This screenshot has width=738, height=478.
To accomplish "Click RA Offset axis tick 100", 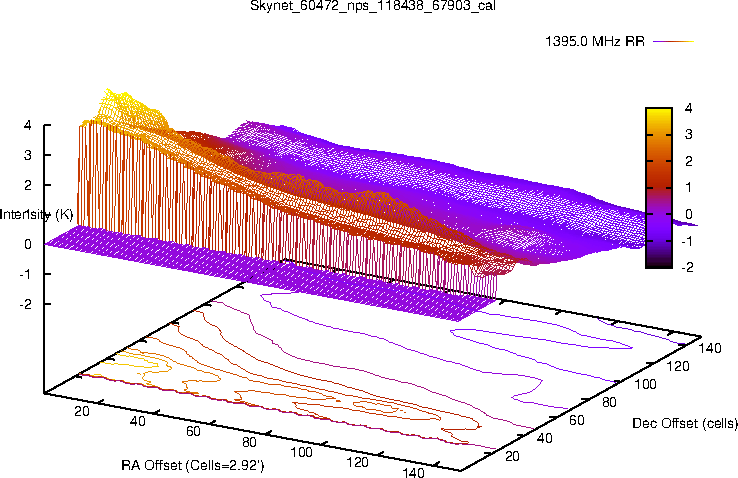I will [301, 453].
